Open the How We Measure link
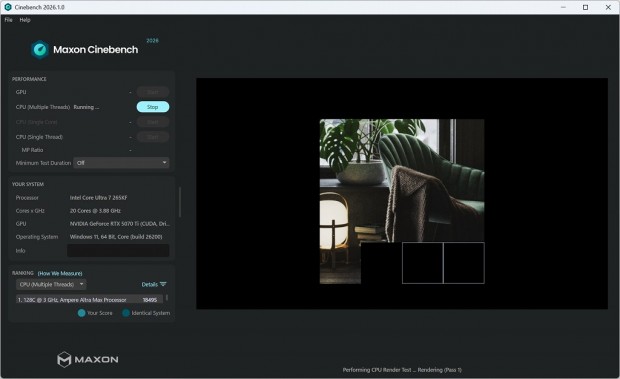The width and height of the screenshot is (620, 379). (x=60, y=273)
